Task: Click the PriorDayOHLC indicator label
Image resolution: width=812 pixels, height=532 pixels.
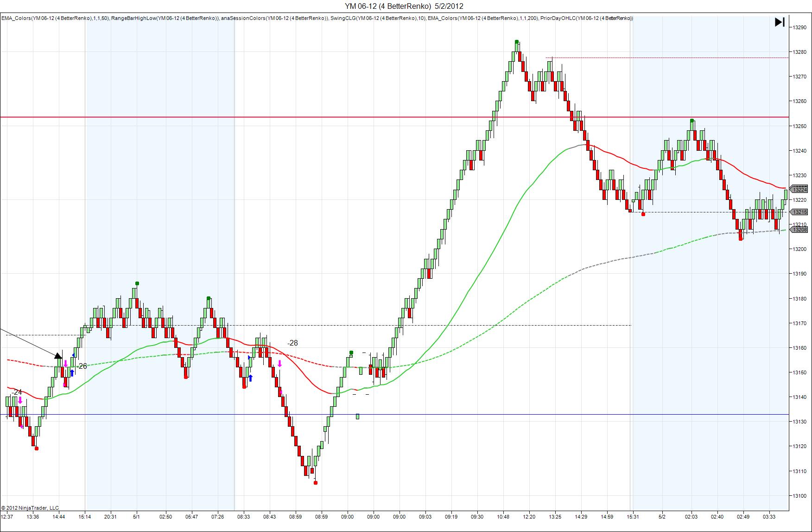Action: [587, 18]
